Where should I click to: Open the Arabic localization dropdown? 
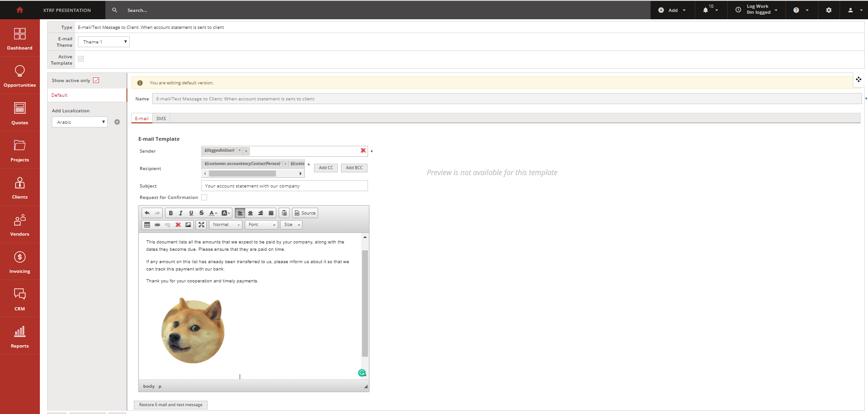coord(80,122)
